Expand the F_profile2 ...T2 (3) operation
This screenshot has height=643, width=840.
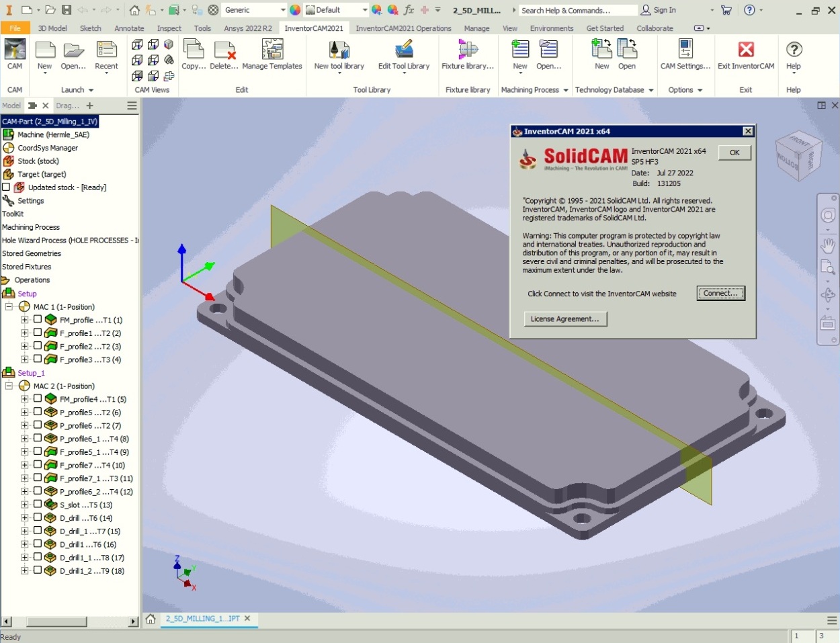[25, 347]
